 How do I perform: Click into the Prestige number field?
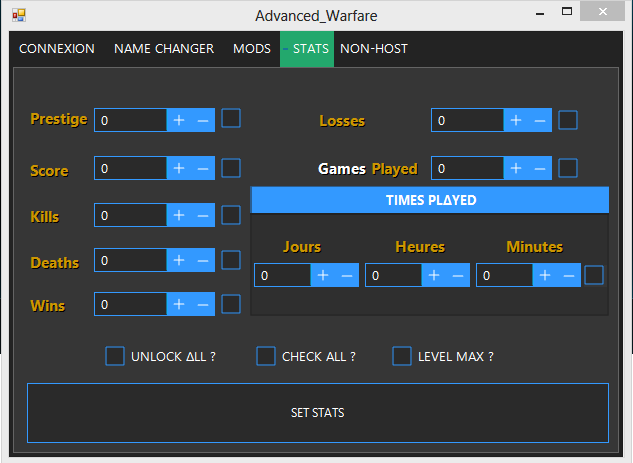(x=131, y=120)
